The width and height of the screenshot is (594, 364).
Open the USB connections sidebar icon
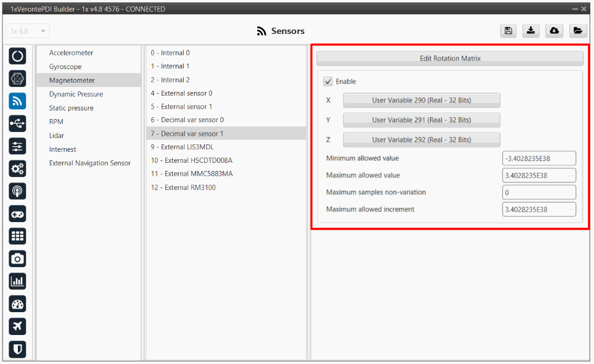[17, 123]
